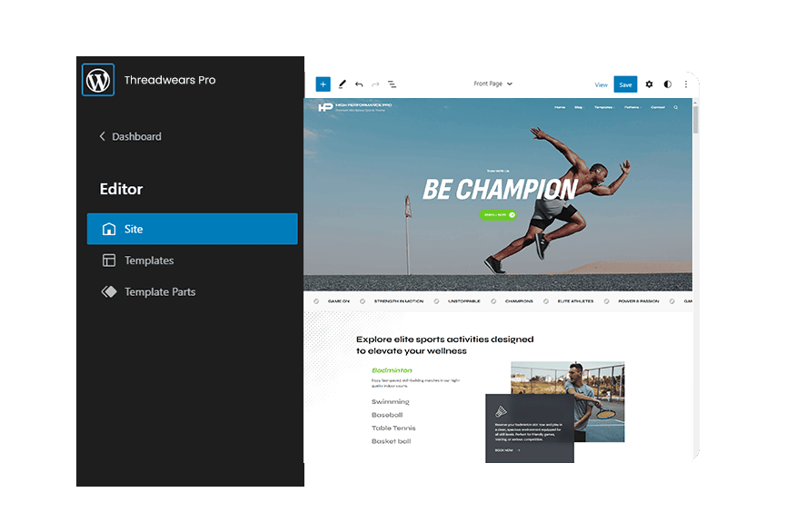Click the editor canvas vertical scrollbar
This screenshot has width=786, height=532.
695,118
